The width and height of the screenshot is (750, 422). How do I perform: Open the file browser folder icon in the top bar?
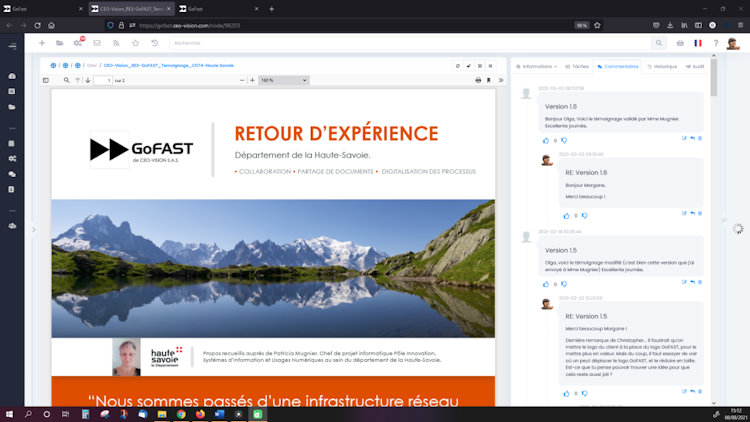[x=60, y=43]
